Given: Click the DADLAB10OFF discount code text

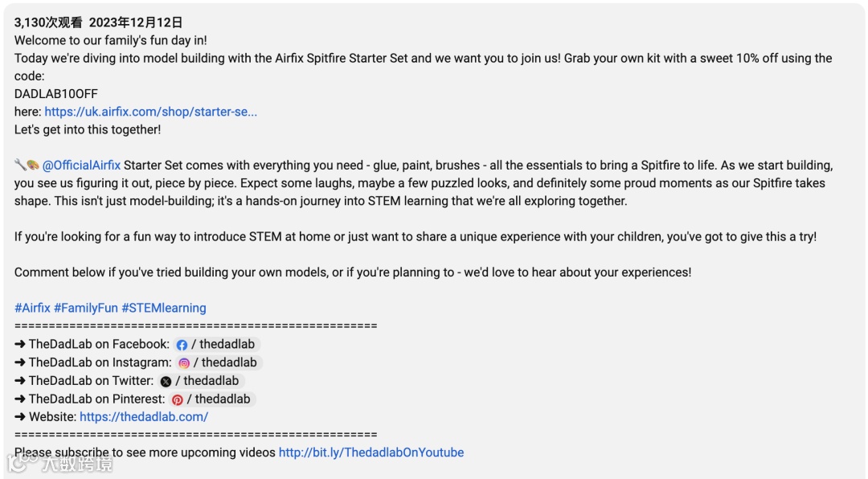Looking at the screenshot, I should [56, 94].
